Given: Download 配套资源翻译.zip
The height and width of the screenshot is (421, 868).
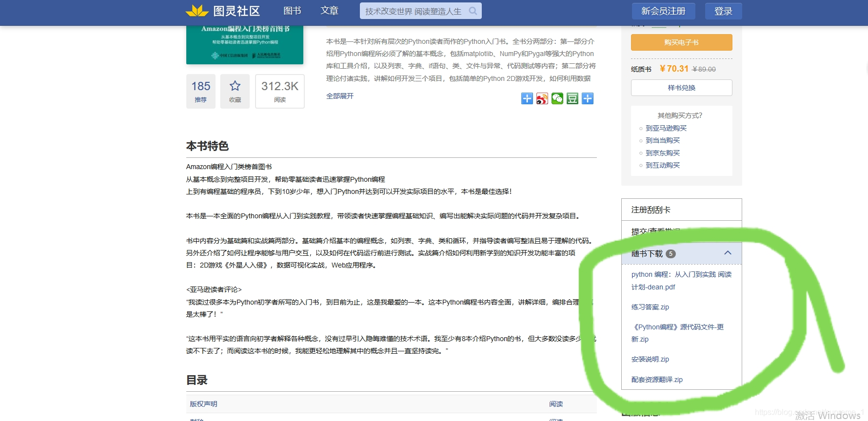Looking at the screenshot, I should [x=657, y=380].
